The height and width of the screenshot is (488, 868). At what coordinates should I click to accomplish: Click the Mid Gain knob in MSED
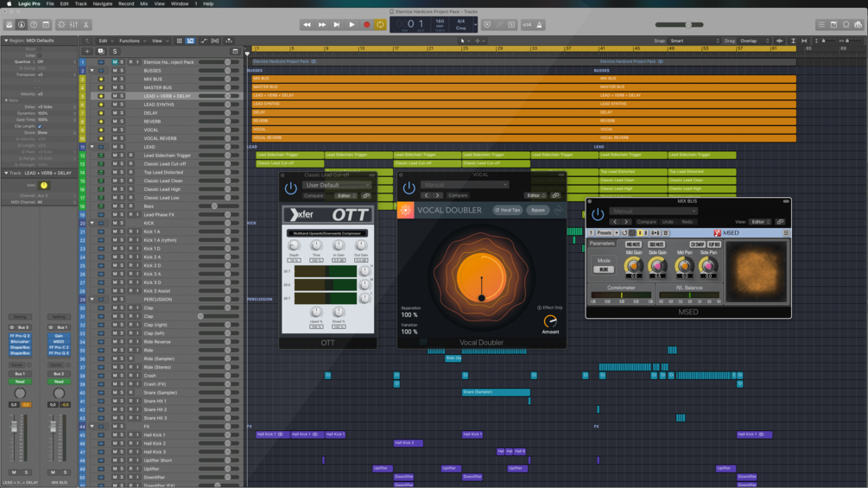[633, 266]
